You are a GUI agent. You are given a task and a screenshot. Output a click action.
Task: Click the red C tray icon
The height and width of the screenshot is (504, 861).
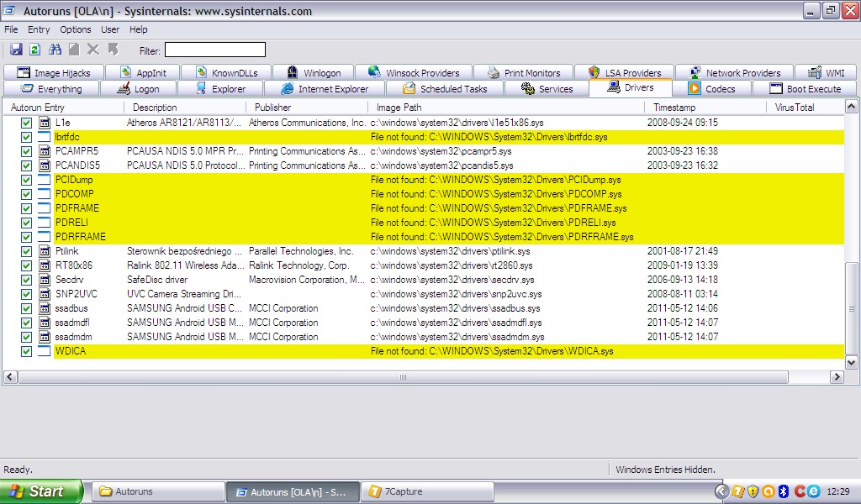pos(800,491)
